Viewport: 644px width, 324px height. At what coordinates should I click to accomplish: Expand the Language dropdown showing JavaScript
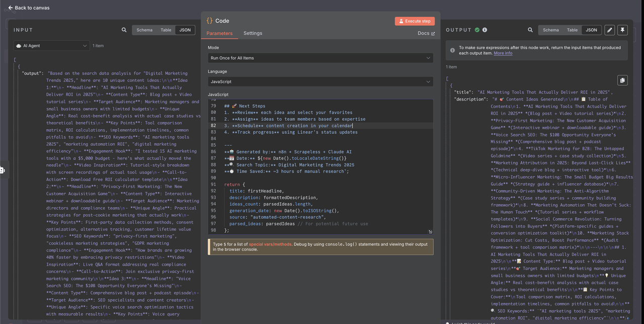coord(320,82)
